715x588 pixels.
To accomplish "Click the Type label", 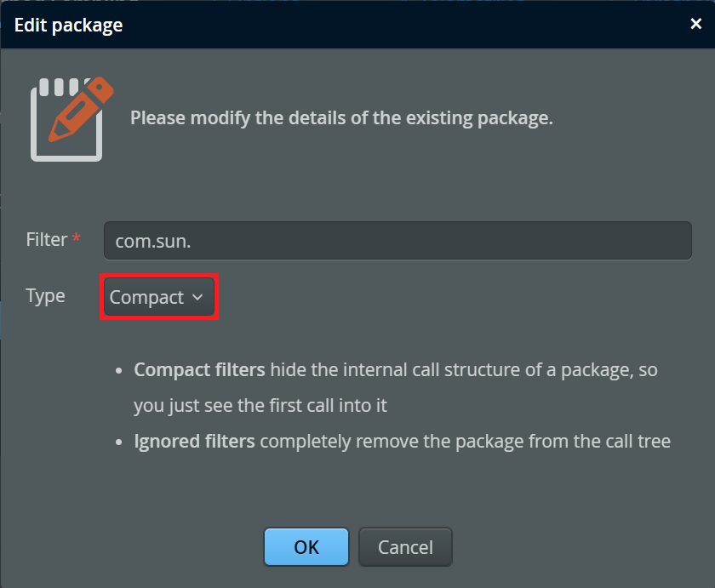I will tap(45, 296).
